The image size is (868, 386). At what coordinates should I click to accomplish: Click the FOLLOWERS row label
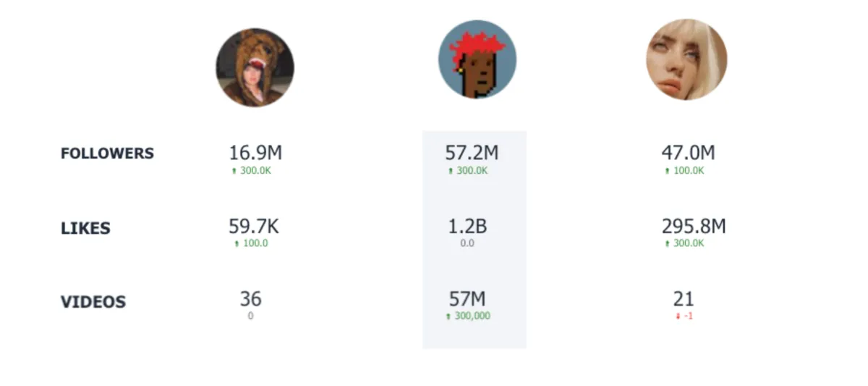[x=107, y=154]
